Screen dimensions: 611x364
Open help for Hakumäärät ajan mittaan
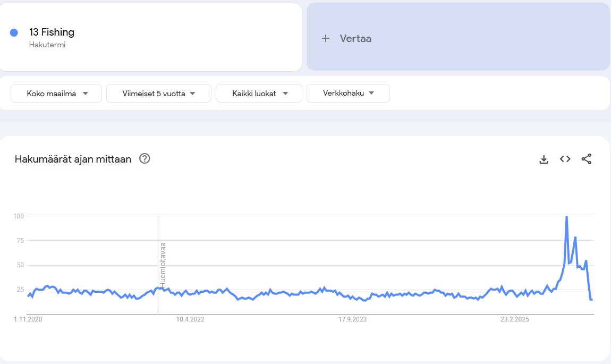(x=145, y=158)
